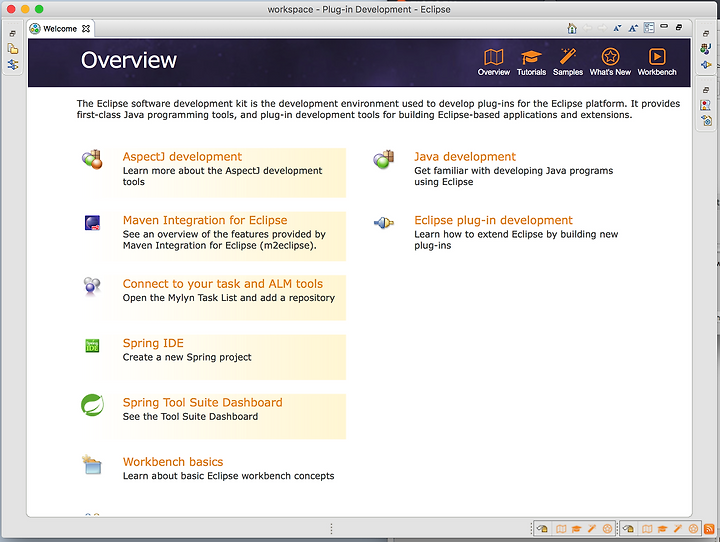Viewport: 720px width, 542px height.
Task: Click the Navigate Forward arrow
Action: [x=602, y=28]
